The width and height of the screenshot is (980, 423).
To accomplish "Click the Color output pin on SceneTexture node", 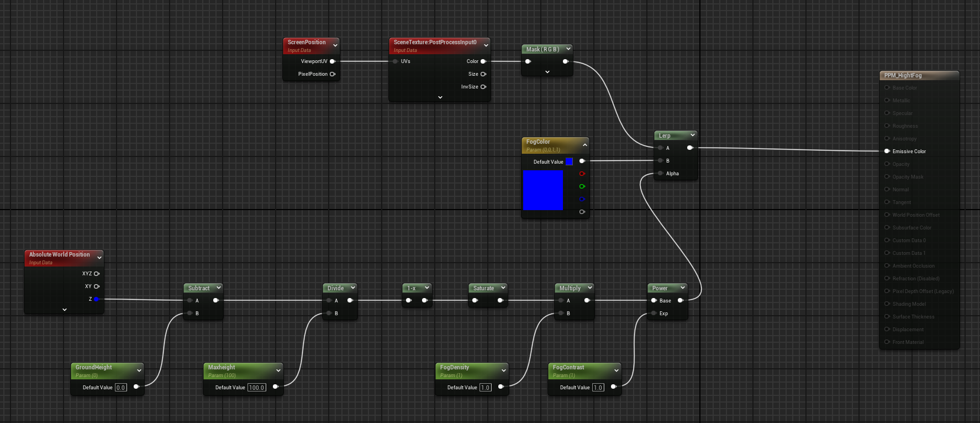I will coord(483,61).
